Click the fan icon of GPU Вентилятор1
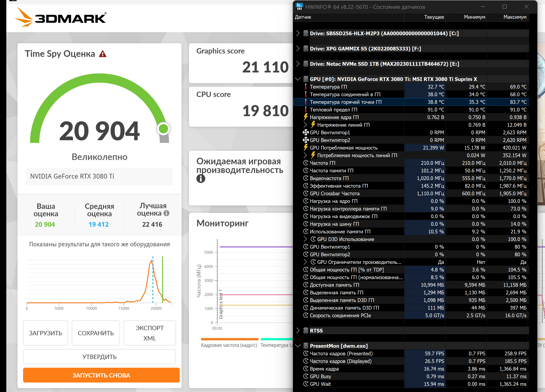 coord(305,132)
